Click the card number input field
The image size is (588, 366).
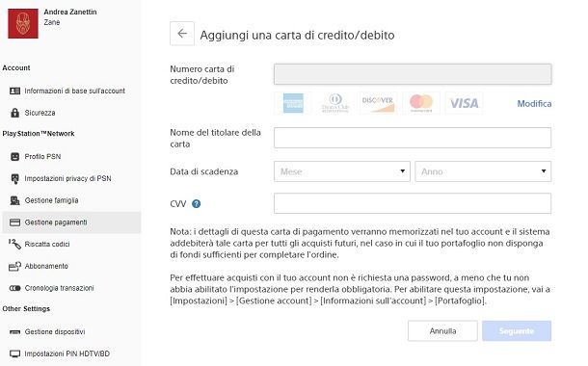point(413,74)
